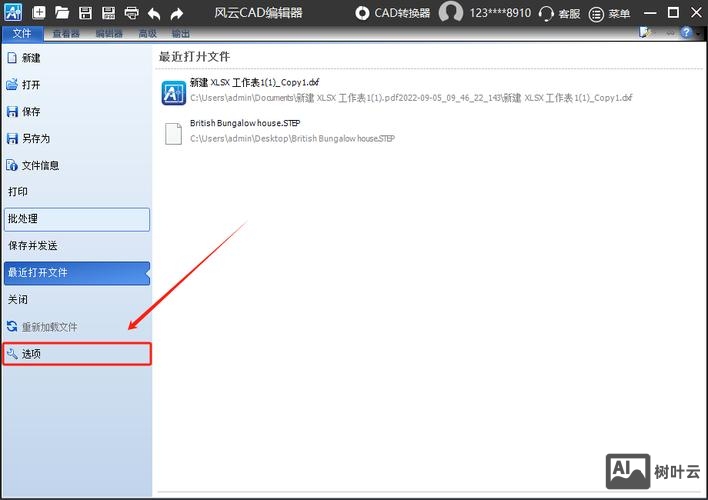The height and width of the screenshot is (500, 708).
Task: Click the open folder icon in title bar
Action: pyautogui.click(x=62, y=13)
